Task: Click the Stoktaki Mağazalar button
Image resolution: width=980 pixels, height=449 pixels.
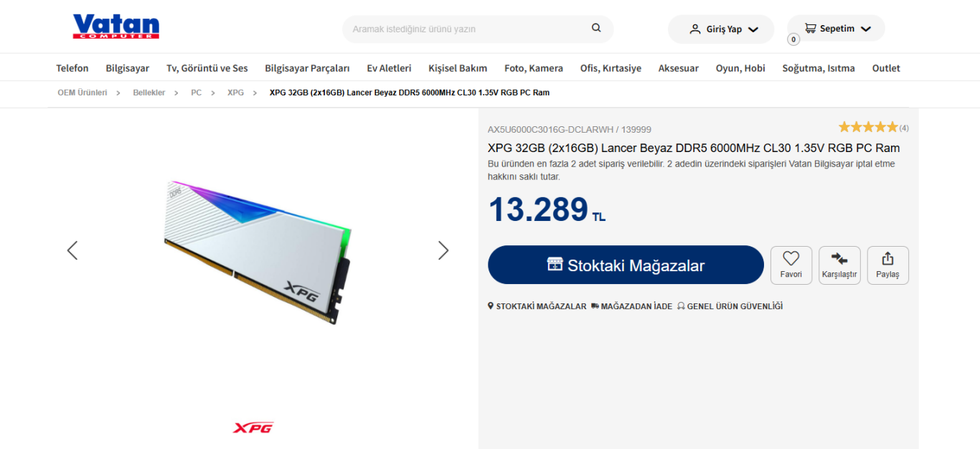Action: point(626,265)
